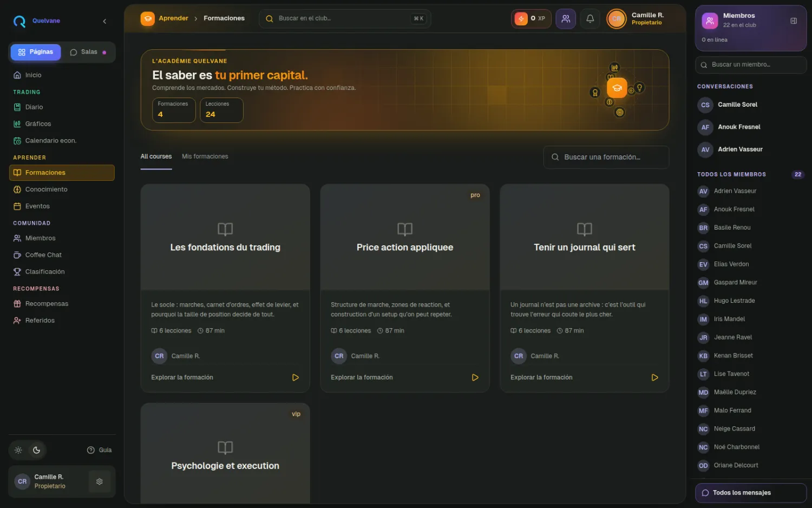Click the NC avatar for Noé Charbonnel
The width and height of the screenshot is (812, 508).
tap(703, 447)
